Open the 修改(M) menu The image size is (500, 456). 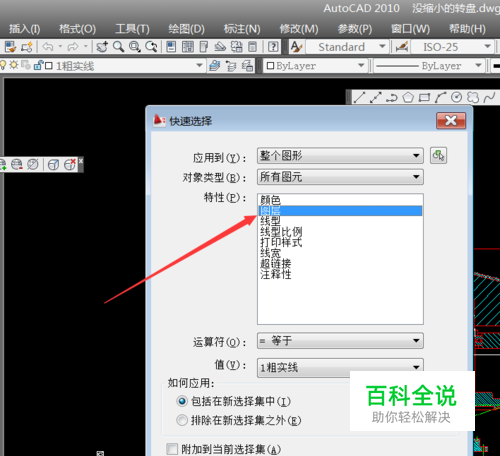tap(299, 29)
